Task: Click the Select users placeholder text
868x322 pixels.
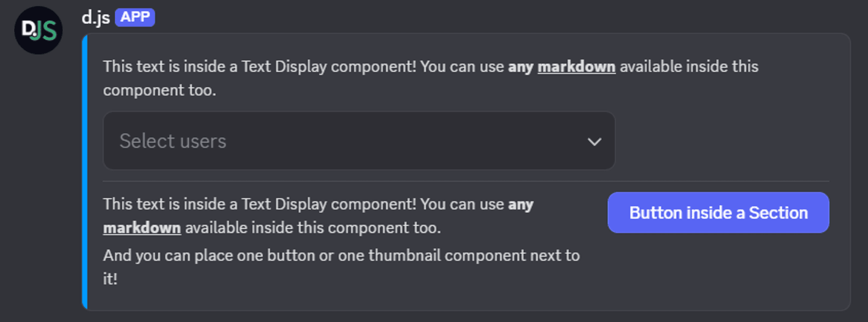Action: tap(172, 141)
